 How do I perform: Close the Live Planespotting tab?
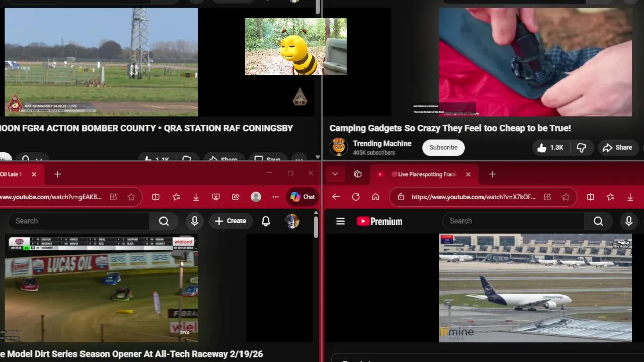(468, 174)
